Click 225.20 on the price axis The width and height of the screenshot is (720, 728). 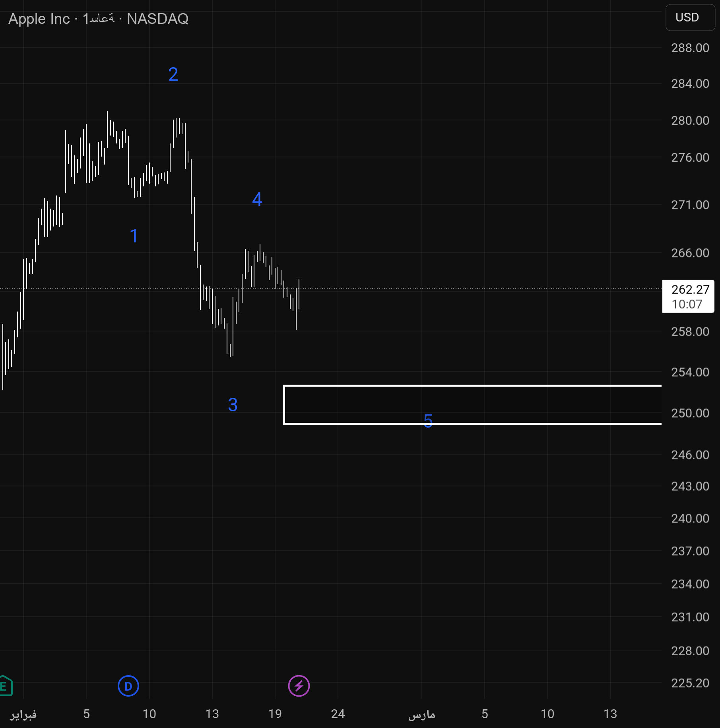pyautogui.click(x=690, y=683)
